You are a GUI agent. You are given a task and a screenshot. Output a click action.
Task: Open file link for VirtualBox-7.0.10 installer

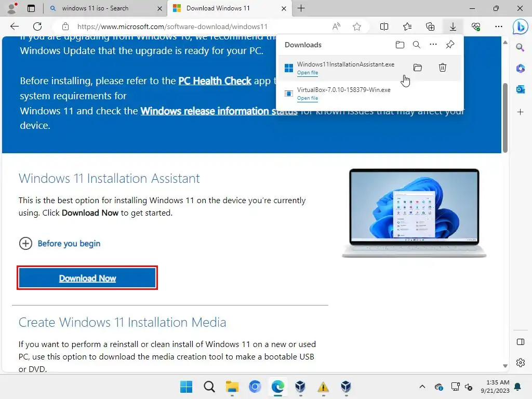pos(308,98)
